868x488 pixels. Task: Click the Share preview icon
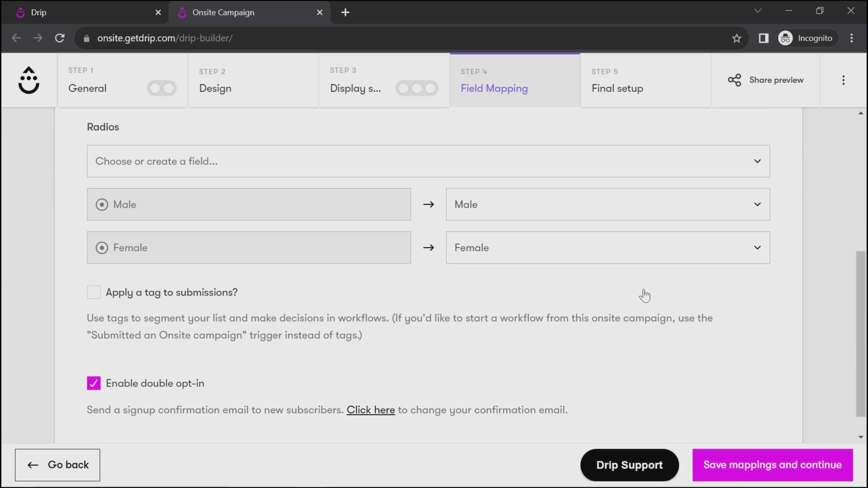(x=734, y=79)
